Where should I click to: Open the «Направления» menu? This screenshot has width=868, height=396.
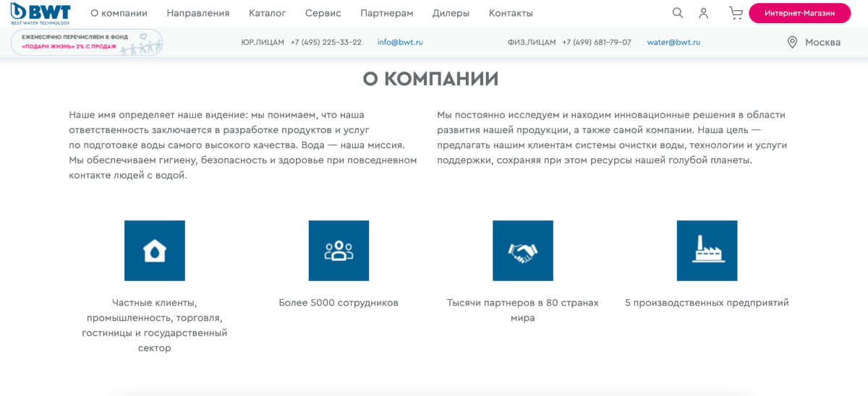(x=197, y=13)
